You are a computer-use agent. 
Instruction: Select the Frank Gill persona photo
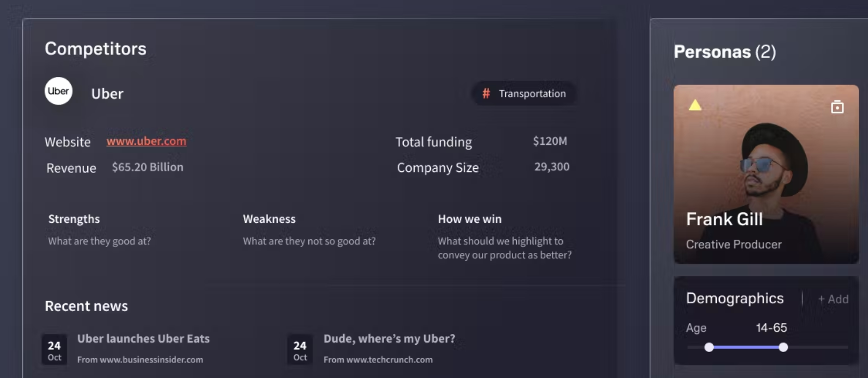tap(766, 166)
